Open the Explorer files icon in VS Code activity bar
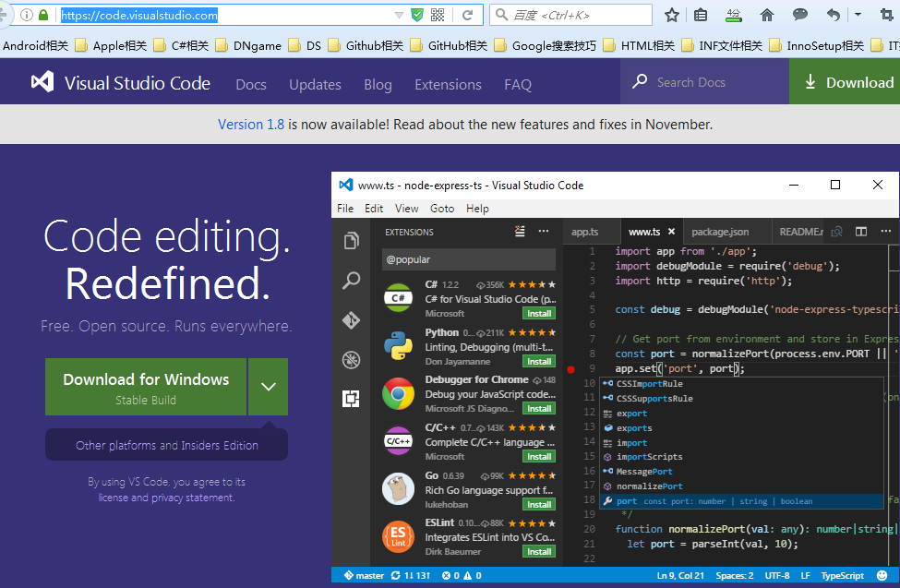 [352, 241]
